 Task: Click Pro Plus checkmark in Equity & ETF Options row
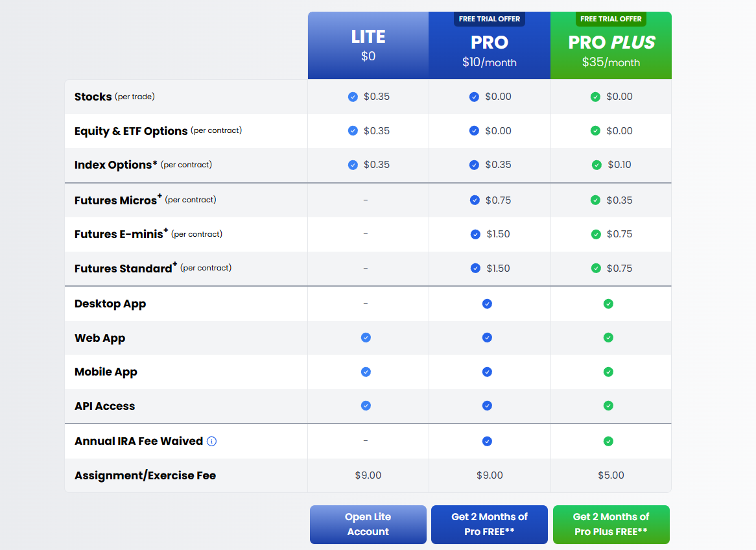(595, 131)
